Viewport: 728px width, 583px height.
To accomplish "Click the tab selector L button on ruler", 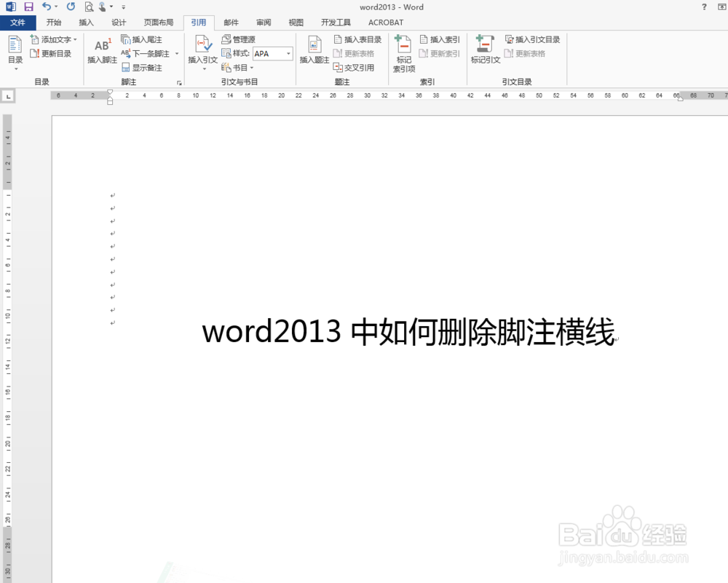I will click(8, 96).
